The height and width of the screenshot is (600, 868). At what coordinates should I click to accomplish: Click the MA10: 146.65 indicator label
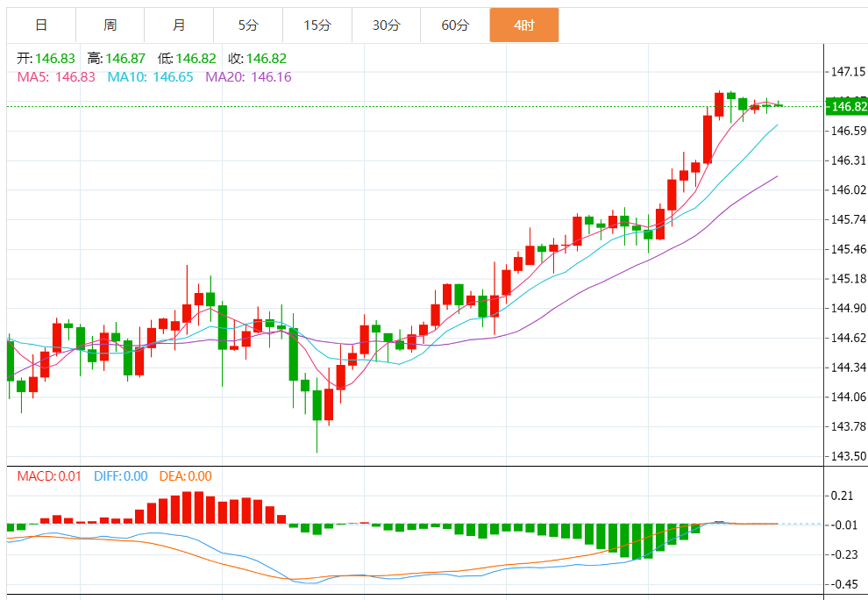pyautogui.click(x=150, y=77)
